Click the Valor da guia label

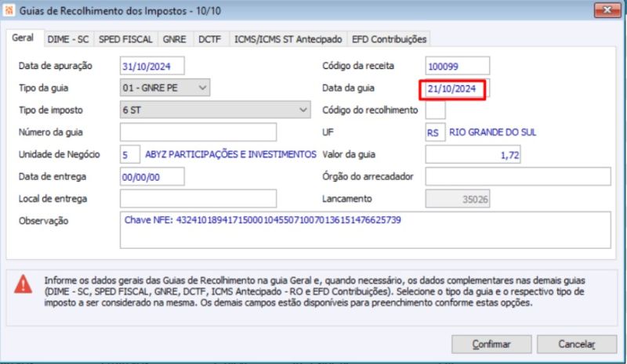tap(349, 155)
